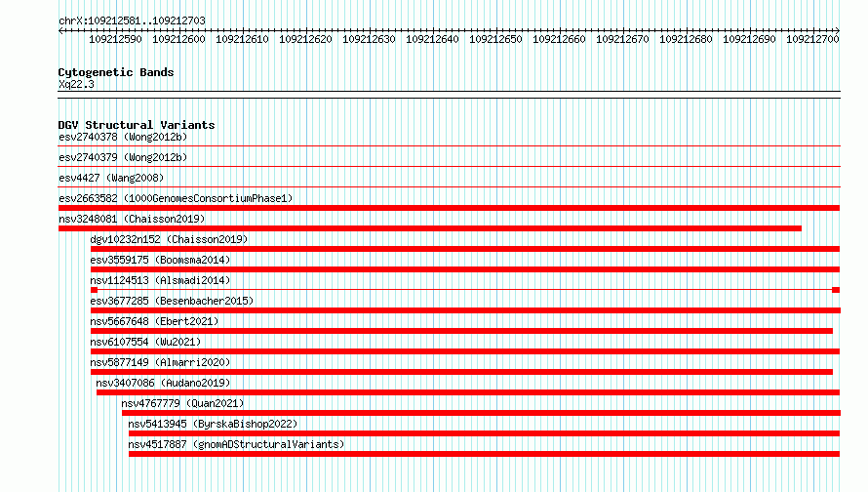Select nsv5667648 (Ebert2021) label
Image resolution: width=868 pixels, height=492 pixels.
click(154, 321)
